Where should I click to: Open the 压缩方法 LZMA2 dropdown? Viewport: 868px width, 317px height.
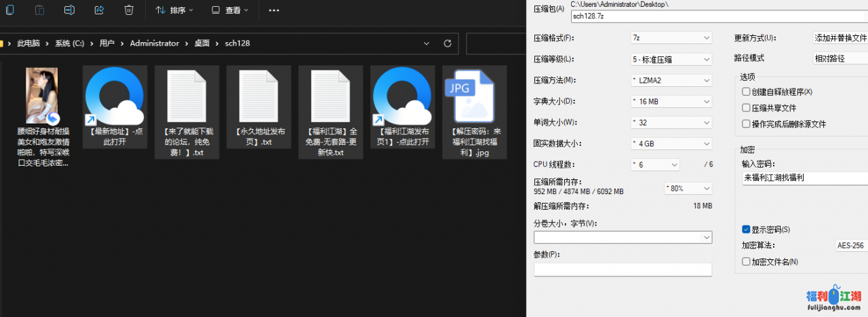click(x=671, y=81)
